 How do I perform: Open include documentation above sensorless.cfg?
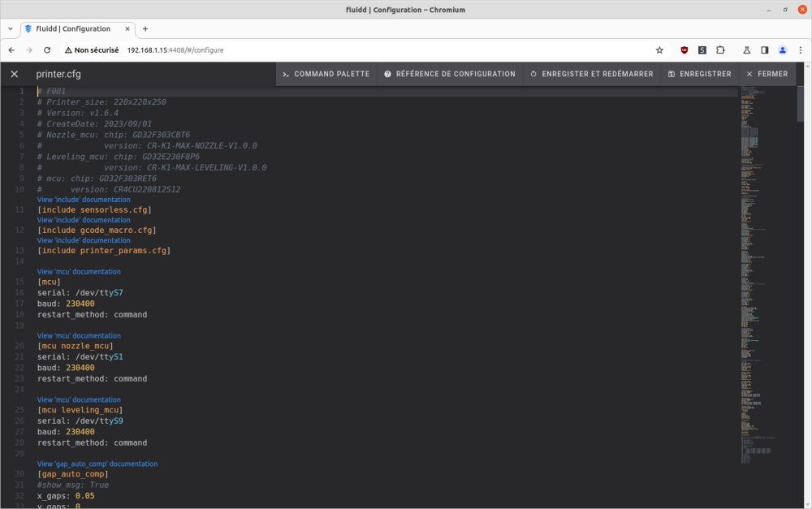coord(84,200)
